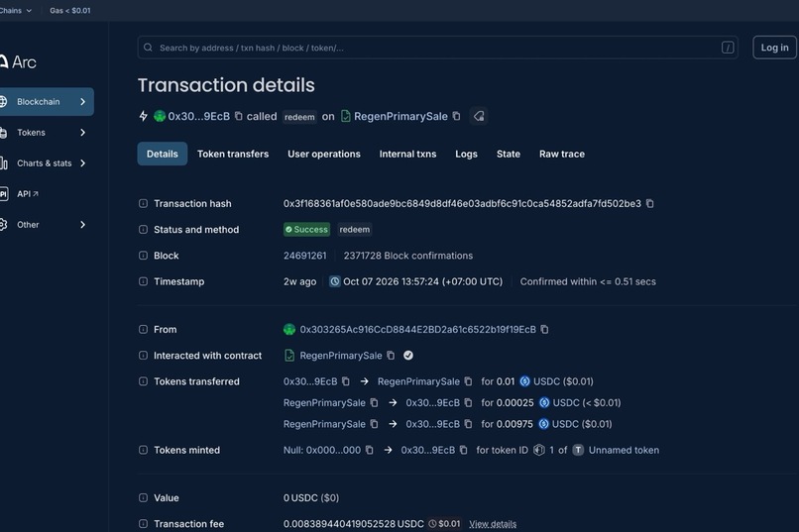Click the info icon for Value
799x532 pixels.
(143, 498)
